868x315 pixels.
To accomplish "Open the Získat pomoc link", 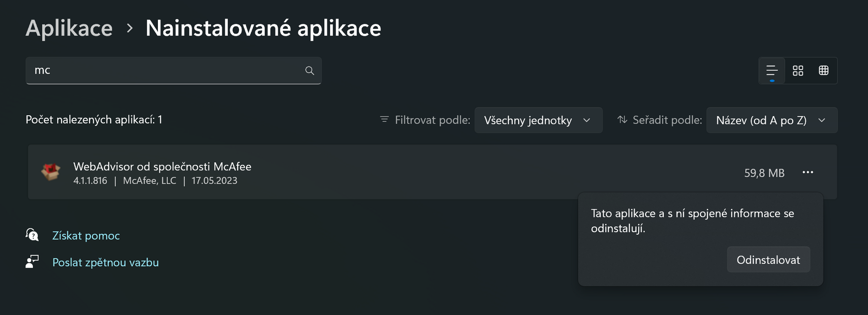I will click(86, 236).
